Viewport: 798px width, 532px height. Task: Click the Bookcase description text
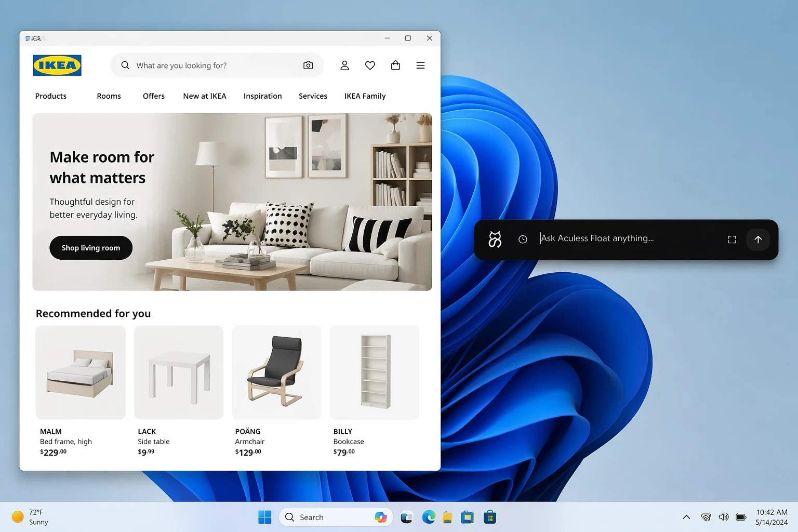(349, 442)
